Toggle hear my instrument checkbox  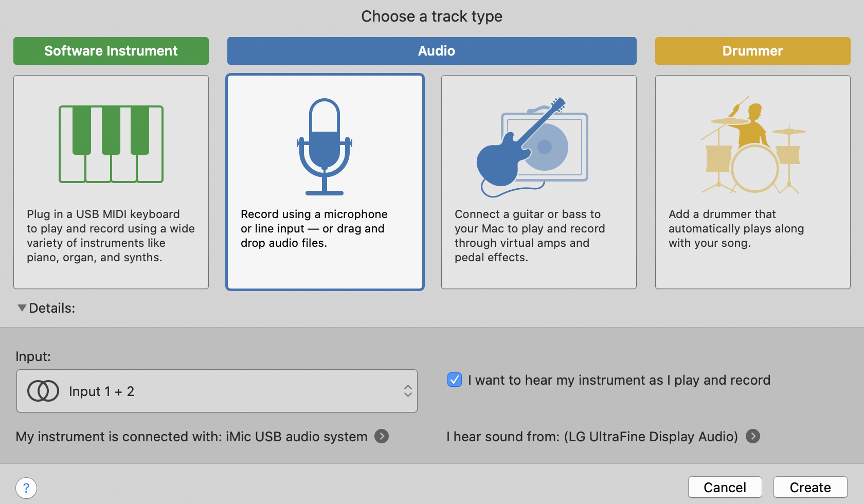click(x=455, y=380)
